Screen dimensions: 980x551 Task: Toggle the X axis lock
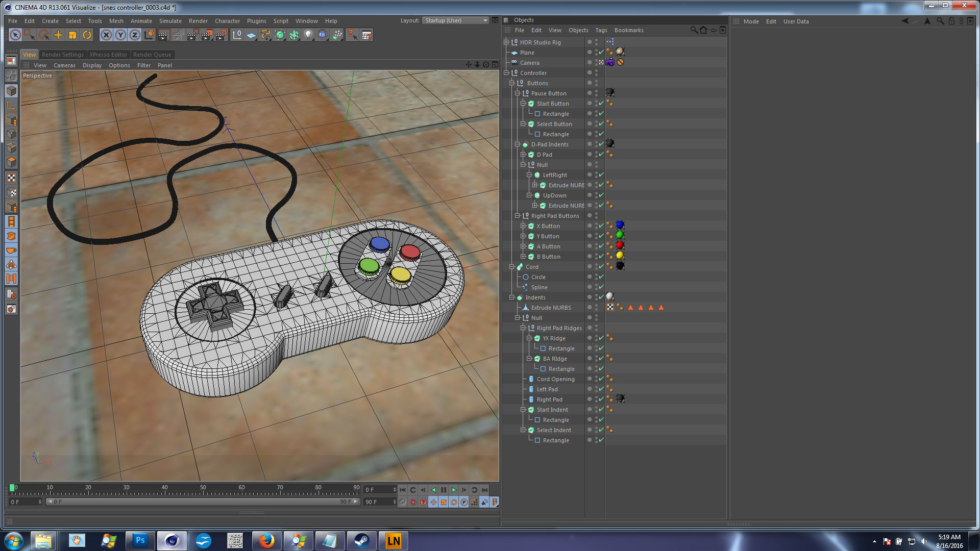click(106, 35)
